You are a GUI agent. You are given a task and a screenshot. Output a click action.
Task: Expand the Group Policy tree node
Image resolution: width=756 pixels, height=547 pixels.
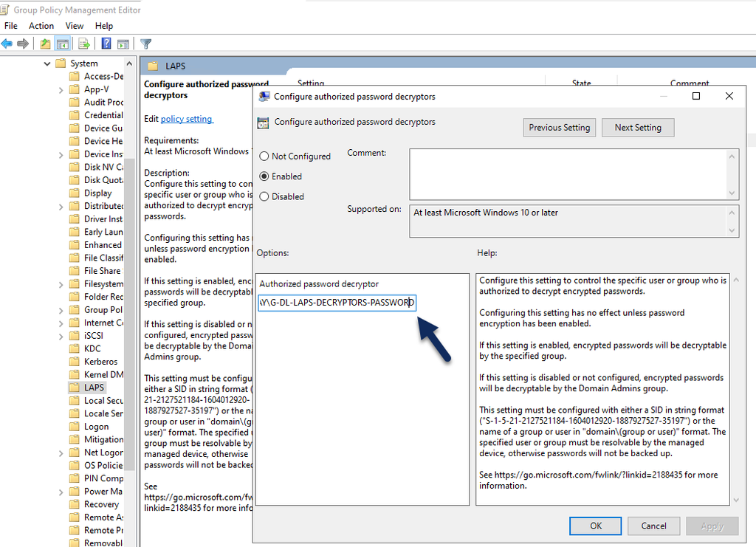tap(61, 310)
